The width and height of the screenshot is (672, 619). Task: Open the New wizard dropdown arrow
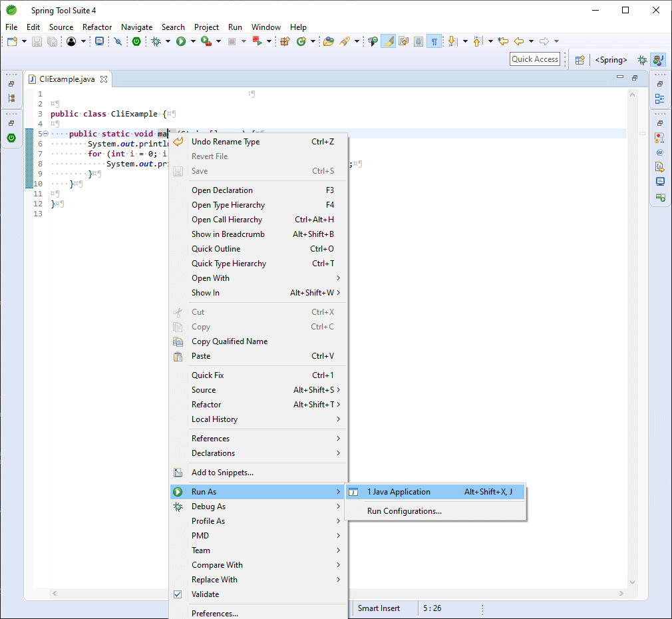(24, 41)
